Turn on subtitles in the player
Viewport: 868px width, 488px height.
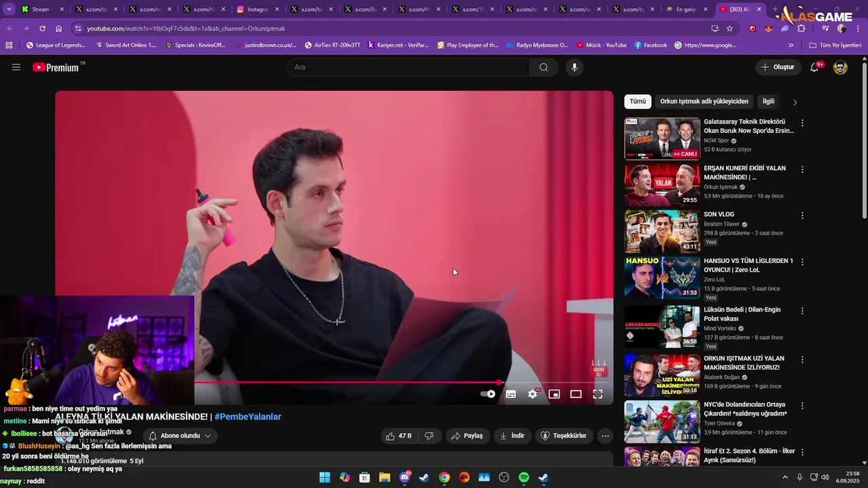point(511,394)
